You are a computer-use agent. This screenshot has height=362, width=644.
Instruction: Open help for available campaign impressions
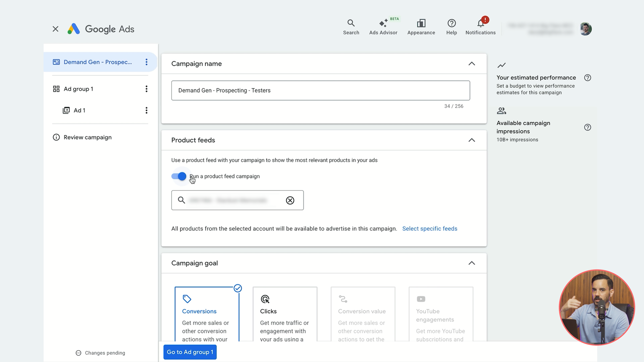coord(587,127)
